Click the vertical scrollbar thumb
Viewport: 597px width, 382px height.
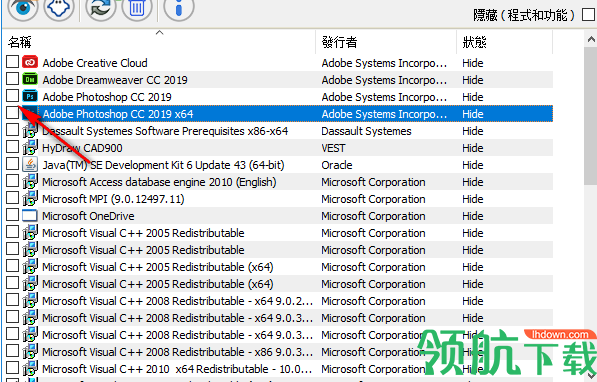click(x=591, y=116)
